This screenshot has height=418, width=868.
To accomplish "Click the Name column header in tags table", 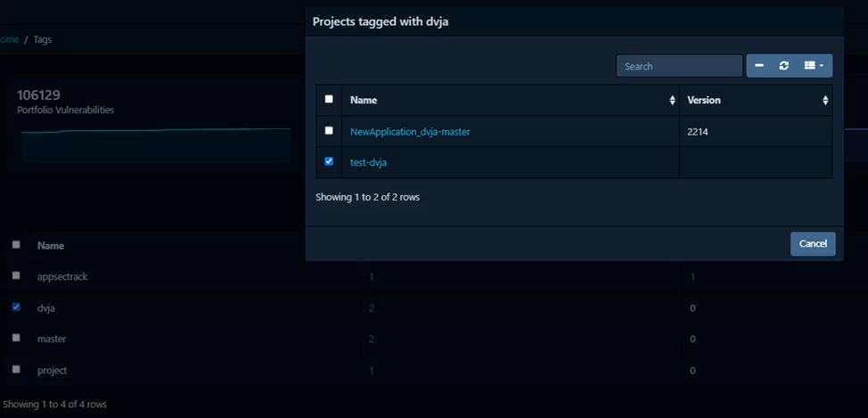I will click(x=51, y=246).
